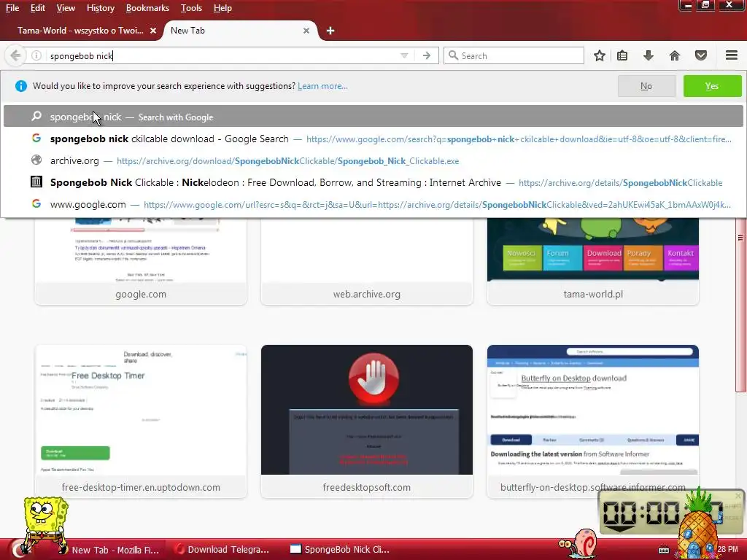The image size is (747, 560).
Task: Open butterfly-on-desktop.software.informer.com tile
Action: [x=593, y=421]
